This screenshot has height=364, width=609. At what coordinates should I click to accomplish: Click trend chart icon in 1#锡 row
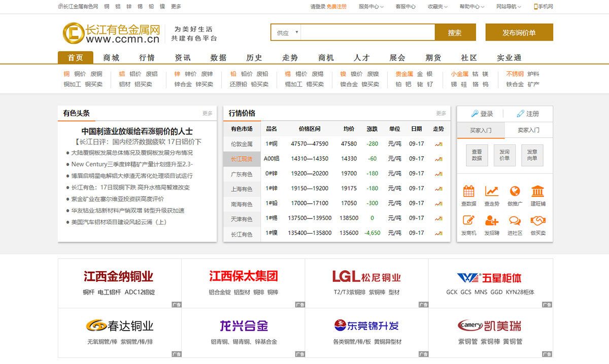coord(438,218)
